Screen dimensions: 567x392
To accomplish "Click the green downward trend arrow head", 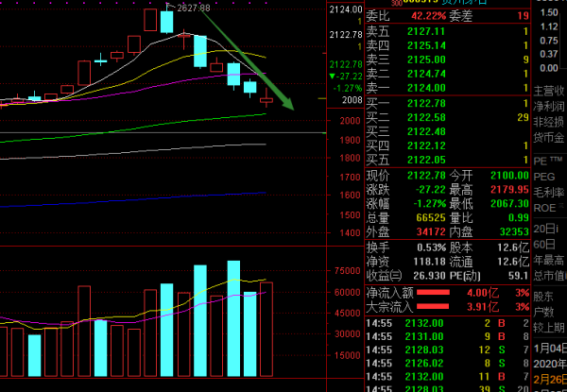I will coord(290,107).
